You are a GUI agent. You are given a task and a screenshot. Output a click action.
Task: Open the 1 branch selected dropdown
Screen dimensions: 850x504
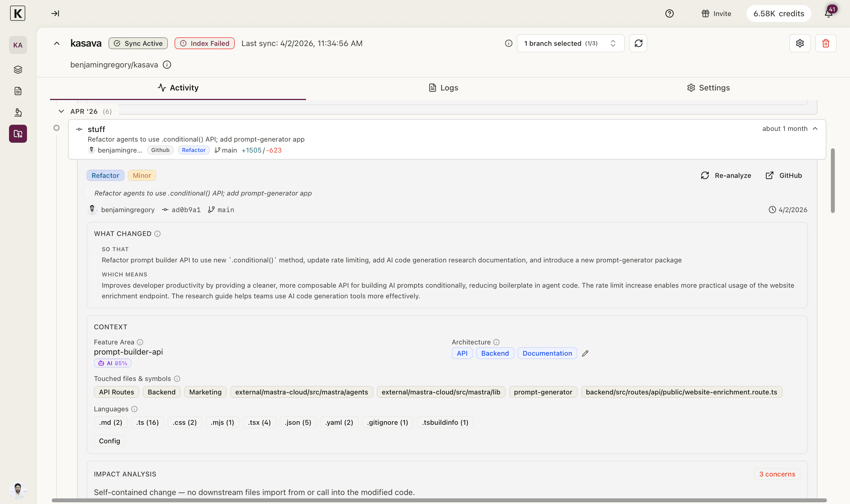[x=570, y=44]
